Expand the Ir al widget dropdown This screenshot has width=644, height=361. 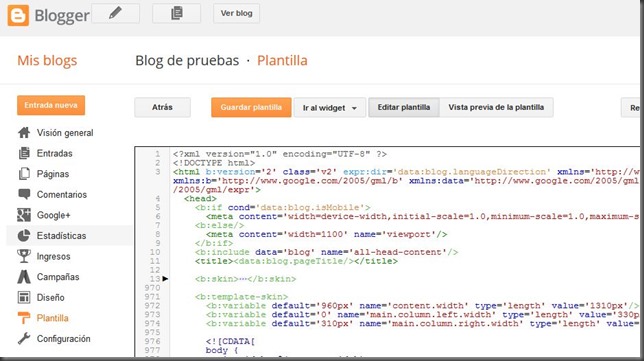(329, 108)
